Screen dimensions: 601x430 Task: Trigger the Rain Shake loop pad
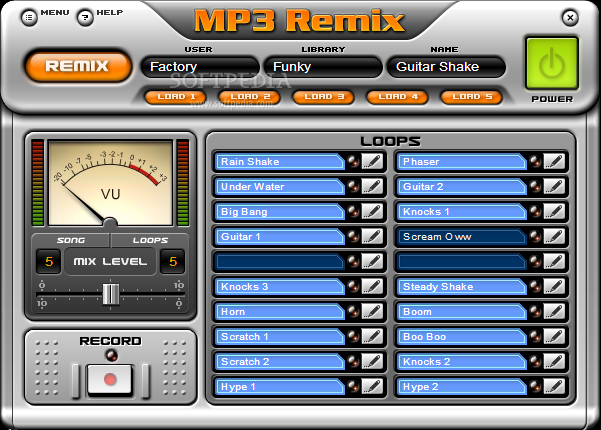coord(279,161)
